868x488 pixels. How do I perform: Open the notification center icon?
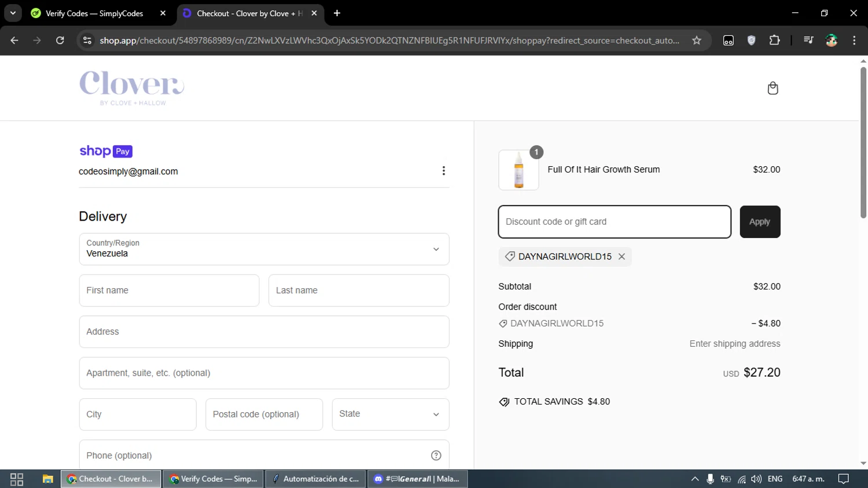(x=844, y=479)
